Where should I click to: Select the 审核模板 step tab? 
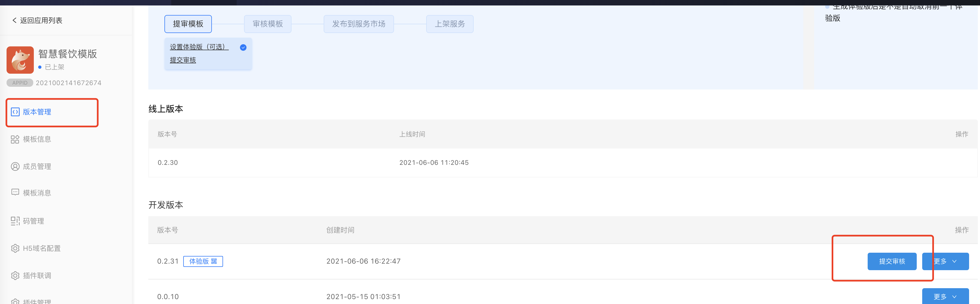(268, 24)
